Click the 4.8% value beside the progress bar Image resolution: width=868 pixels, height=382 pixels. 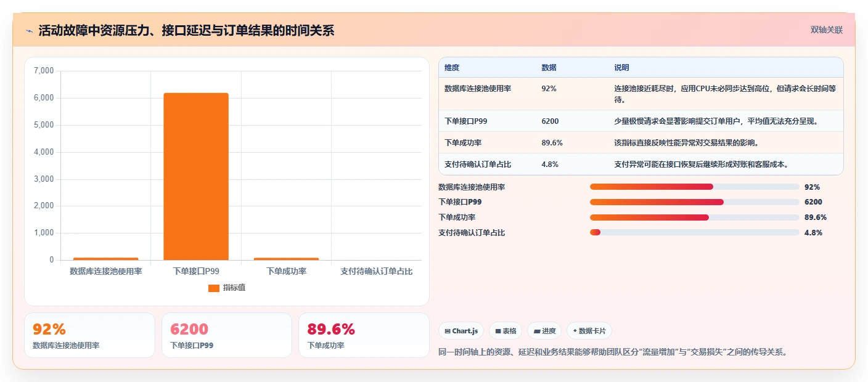813,233
